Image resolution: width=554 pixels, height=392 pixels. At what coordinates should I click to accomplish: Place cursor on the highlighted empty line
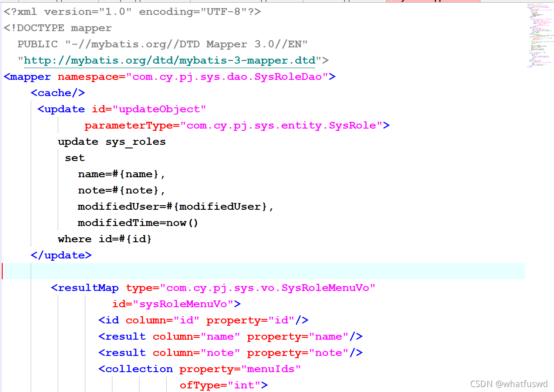coord(264,272)
